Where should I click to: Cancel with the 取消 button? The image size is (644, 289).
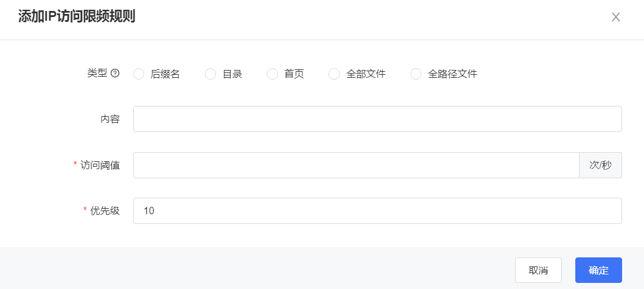coord(538,270)
